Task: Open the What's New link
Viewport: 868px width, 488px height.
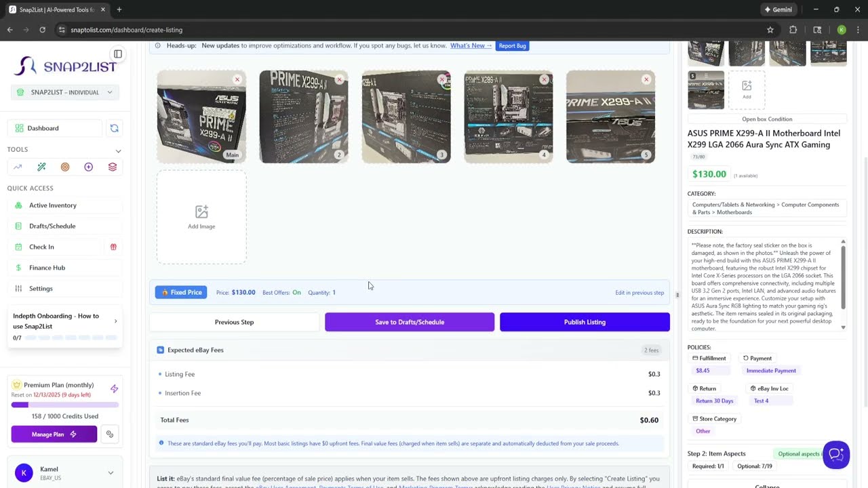Action: 471,45
